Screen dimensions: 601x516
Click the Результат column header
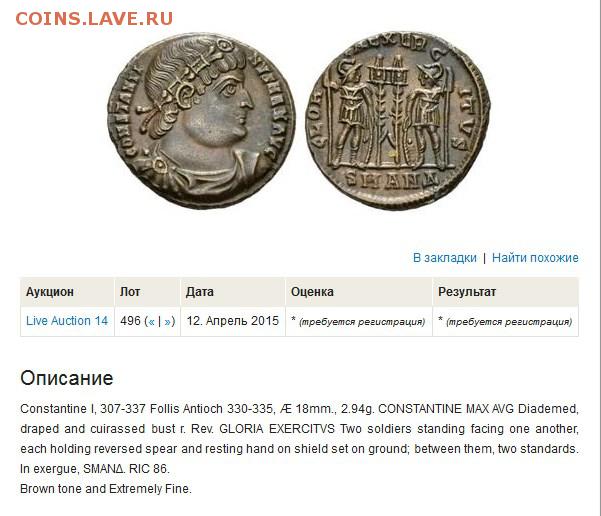pos(467,292)
